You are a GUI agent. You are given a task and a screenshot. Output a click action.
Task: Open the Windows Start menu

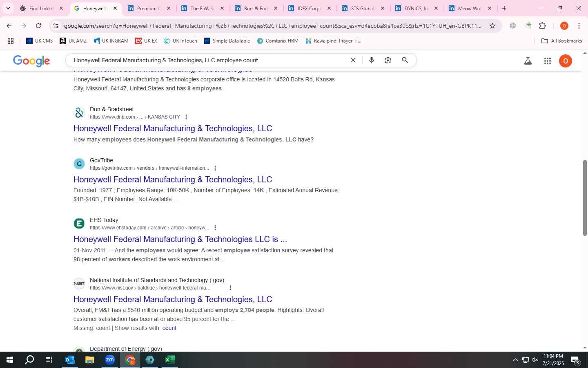point(10,360)
